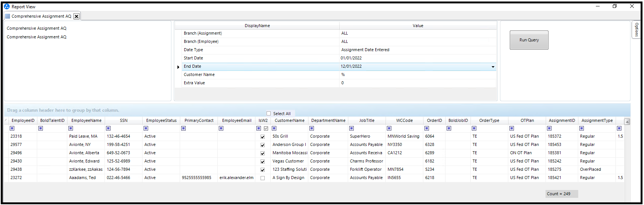
Task: Click the Count = 249 status label
Action: point(562,194)
